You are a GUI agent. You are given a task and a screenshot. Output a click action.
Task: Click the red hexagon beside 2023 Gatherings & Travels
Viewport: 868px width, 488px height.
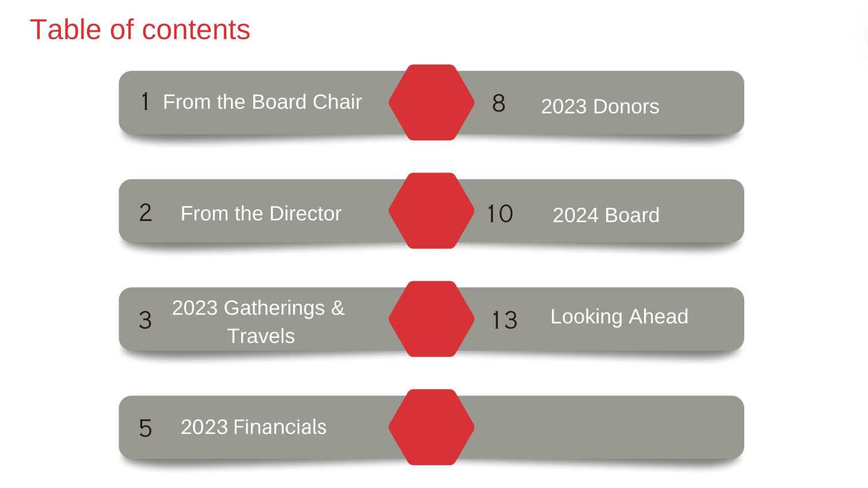click(431, 319)
